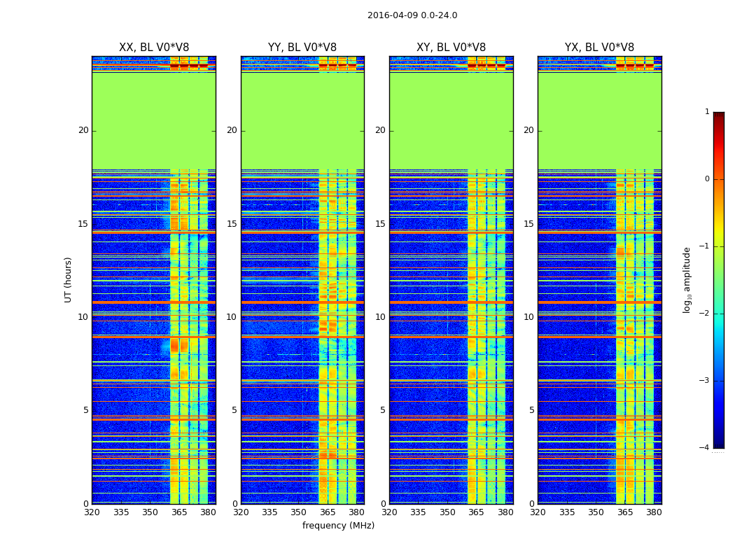
Task: Click the 335 MHz tick under XY panel
Action: coord(419,512)
